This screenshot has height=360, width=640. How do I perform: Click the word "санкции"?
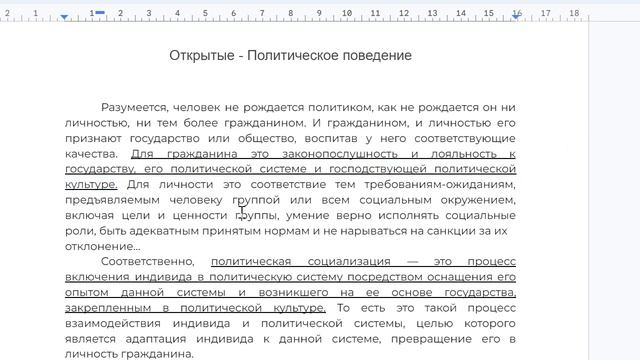point(451,231)
